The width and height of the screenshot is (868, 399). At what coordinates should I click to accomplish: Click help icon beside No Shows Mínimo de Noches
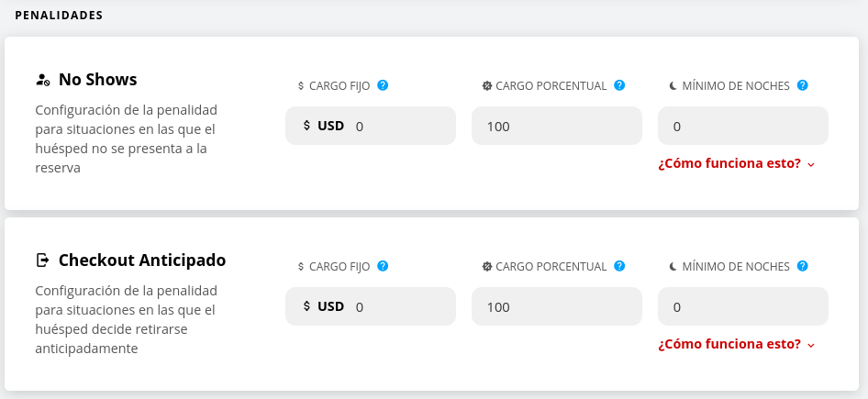coord(803,85)
